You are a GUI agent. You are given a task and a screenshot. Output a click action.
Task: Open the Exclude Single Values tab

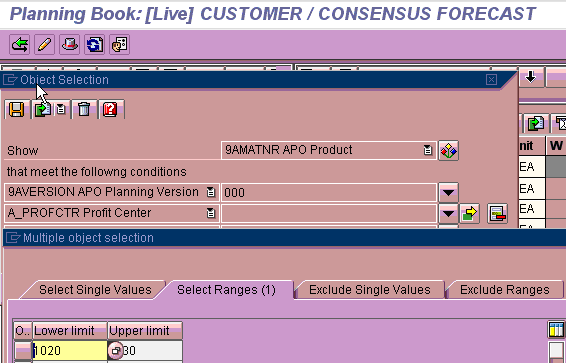click(370, 290)
